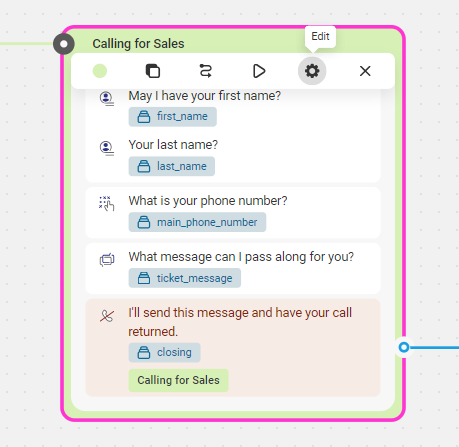Select the 'What is your phone number?' step
Image resolution: width=459 pixels, height=447 pixels.
click(x=233, y=213)
